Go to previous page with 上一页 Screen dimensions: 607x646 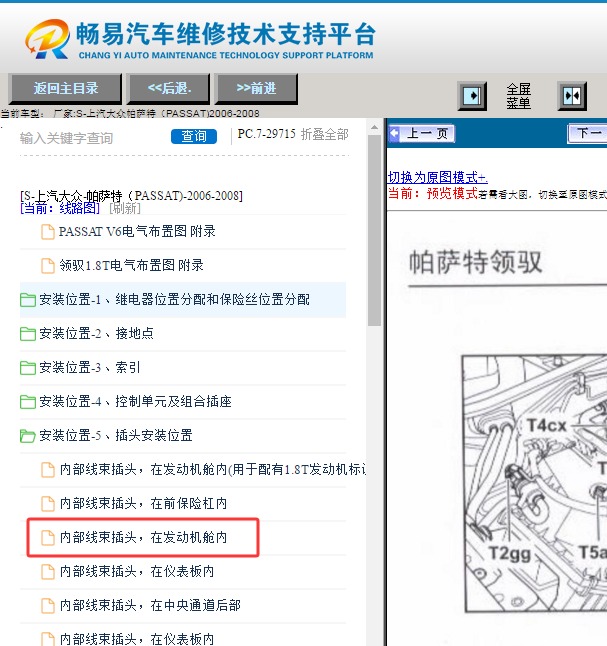tap(422, 133)
